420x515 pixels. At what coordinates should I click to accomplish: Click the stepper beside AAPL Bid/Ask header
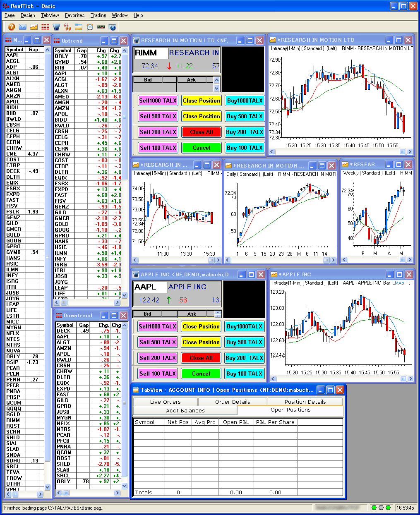click(218, 314)
